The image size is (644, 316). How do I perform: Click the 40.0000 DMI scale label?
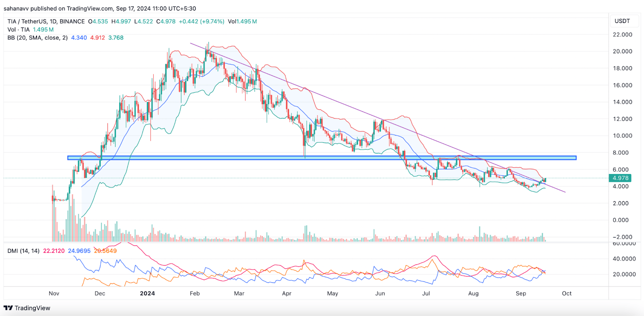624,259
